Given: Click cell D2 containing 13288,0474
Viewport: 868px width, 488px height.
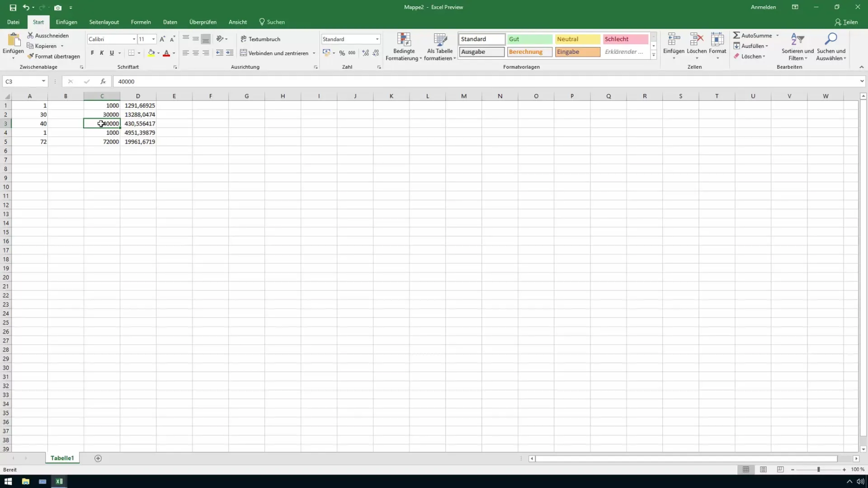Looking at the screenshot, I should coord(138,114).
